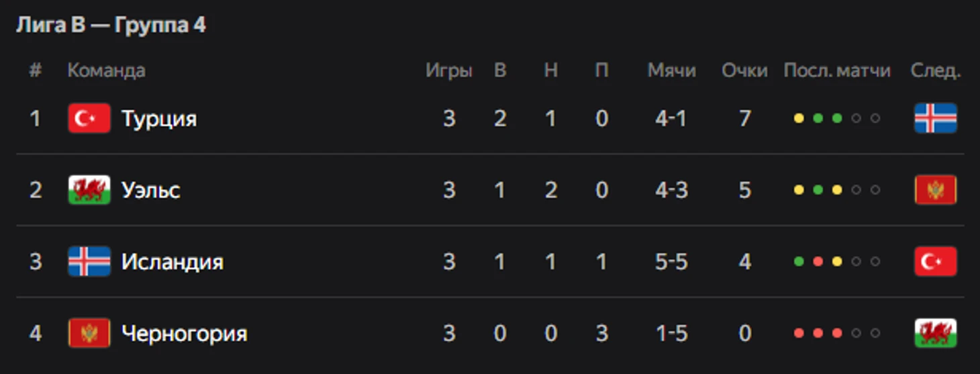Open Iceland's next opponent Turkey flag
The width and height of the screenshot is (980, 374).
936,262
